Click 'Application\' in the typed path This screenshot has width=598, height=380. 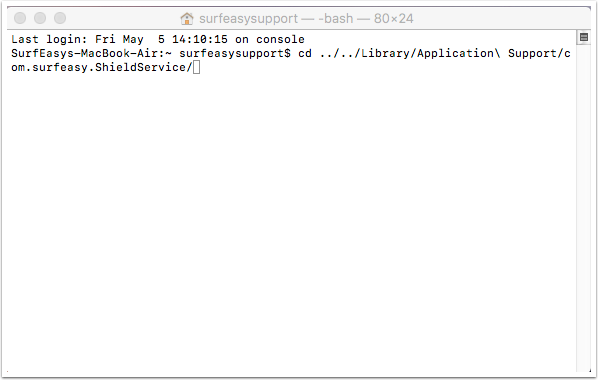[459, 53]
